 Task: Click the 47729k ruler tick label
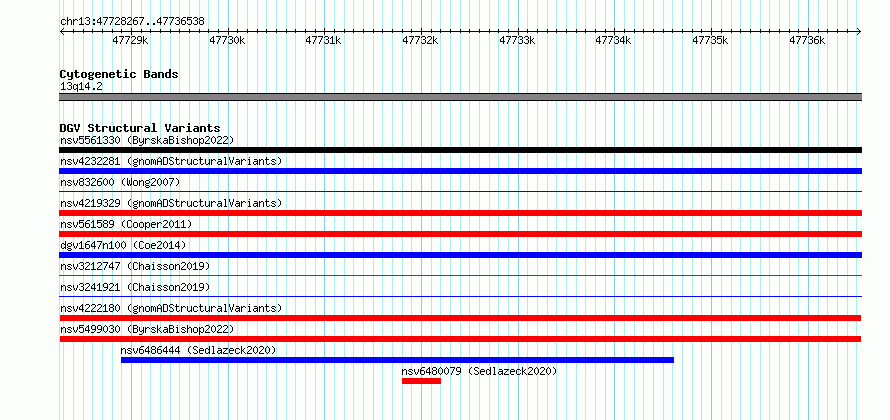pyautogui.click(x=131, y=40)
